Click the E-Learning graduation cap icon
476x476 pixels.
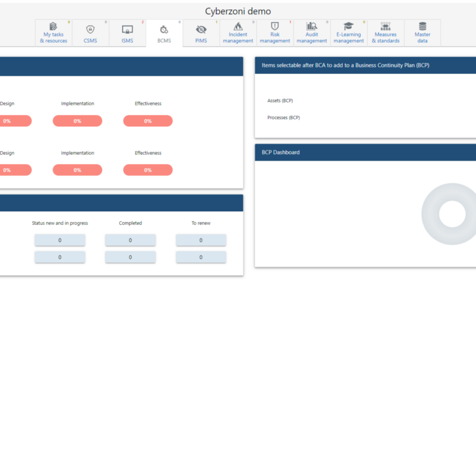(x=349, y=26)
